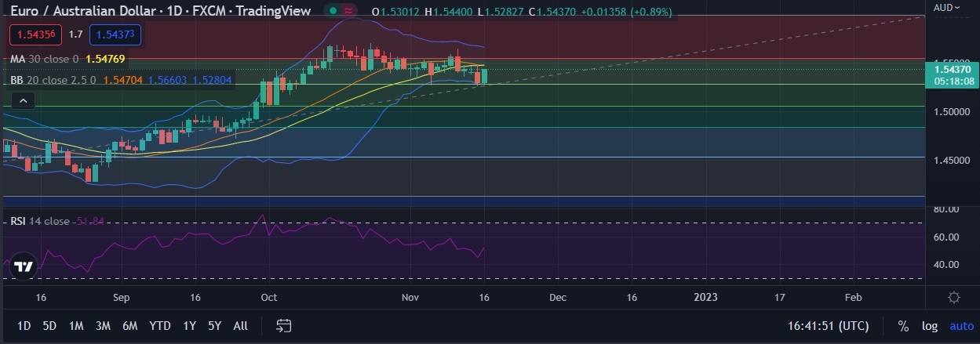Click the Nov label on the time axis
This screenshot has width=980, height=344.
(x=410, y=298)
